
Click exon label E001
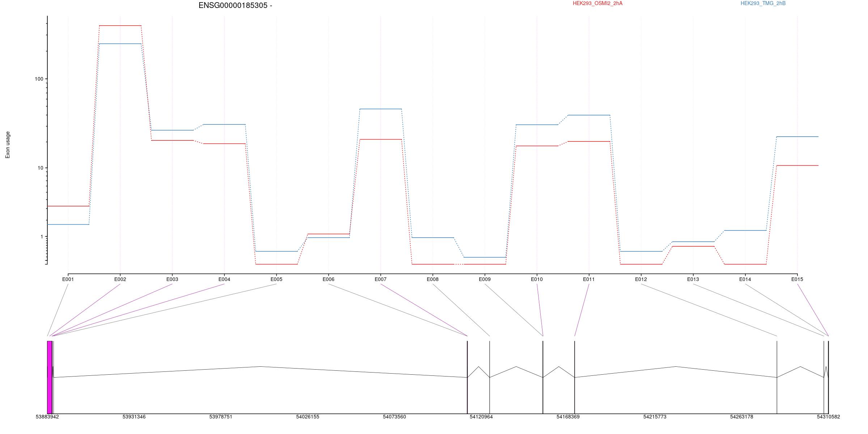tap(68, 279)
